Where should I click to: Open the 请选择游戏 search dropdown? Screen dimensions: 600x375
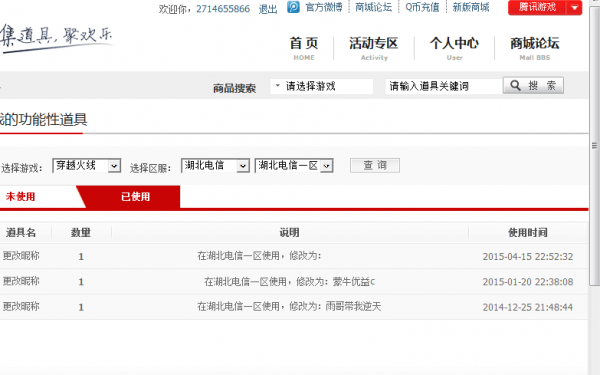pos(321,86)
